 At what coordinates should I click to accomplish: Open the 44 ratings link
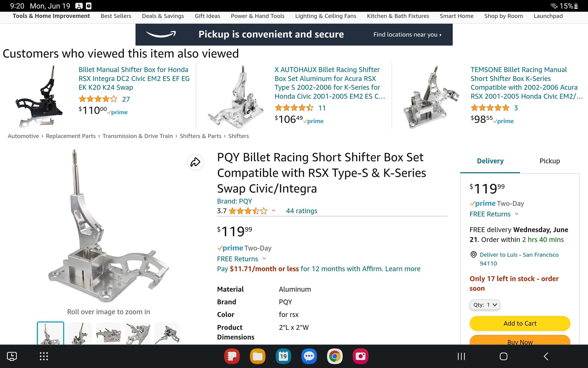click(301, 211)
